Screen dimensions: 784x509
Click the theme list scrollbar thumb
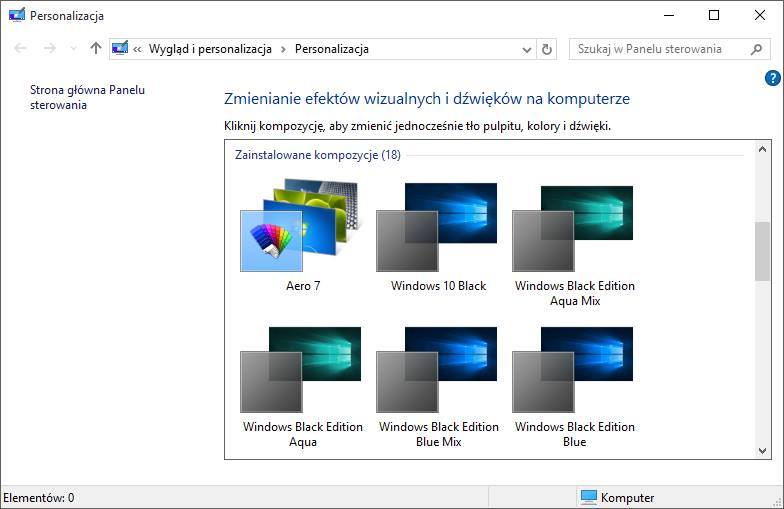click(762, 252)
